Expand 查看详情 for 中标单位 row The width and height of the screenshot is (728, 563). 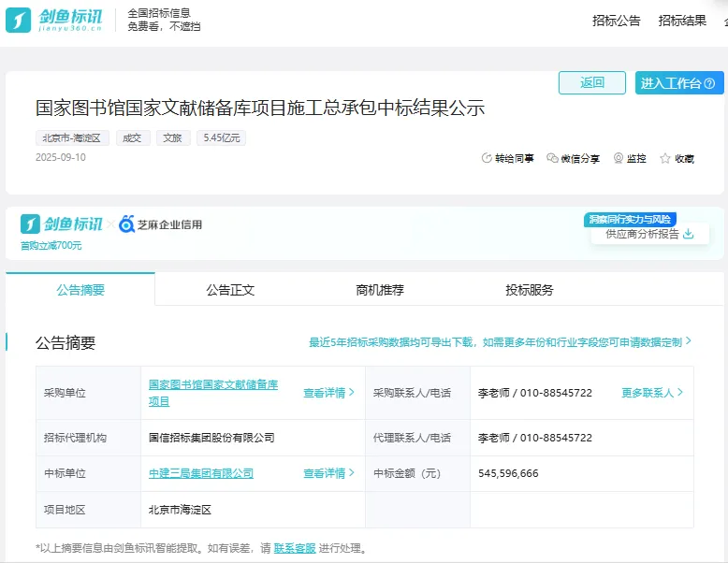tap(328, 473)
